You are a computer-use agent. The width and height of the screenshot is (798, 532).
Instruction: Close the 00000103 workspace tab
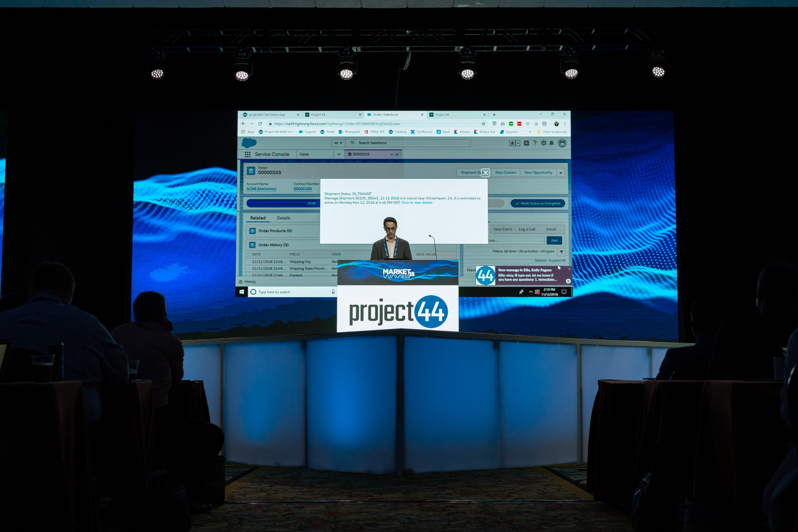click(x=397, y=154)
